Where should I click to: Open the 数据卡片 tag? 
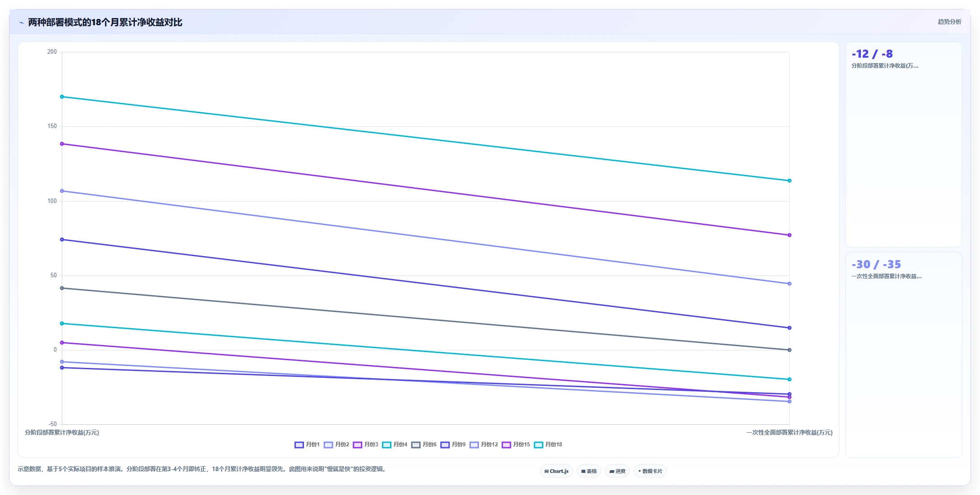click(x=650, y=471)
